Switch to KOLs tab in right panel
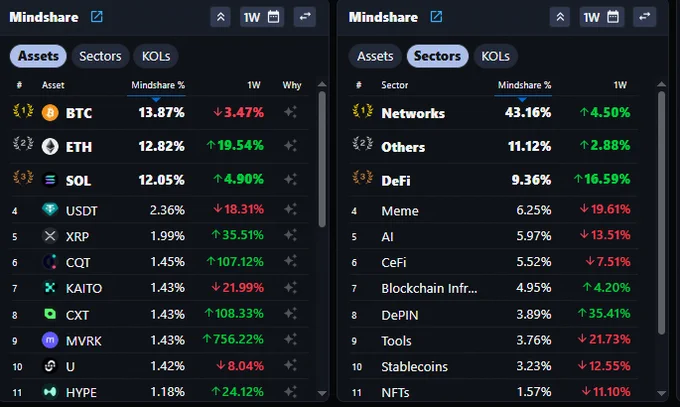 (495, 56)
